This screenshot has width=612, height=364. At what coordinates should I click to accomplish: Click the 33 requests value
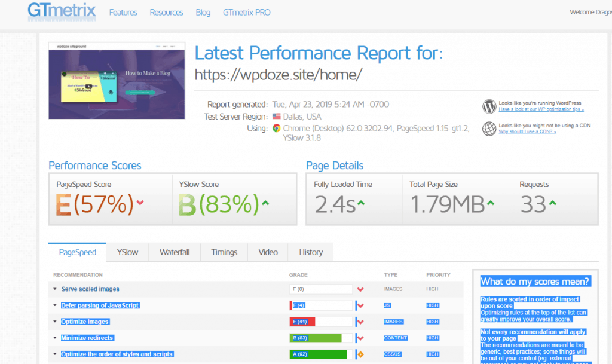(x=533, y=204)
